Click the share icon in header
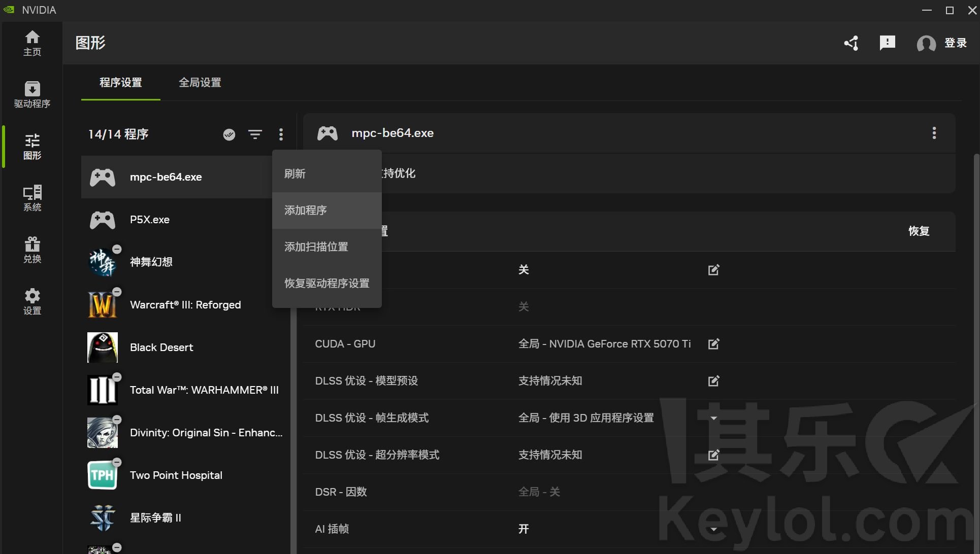Screen dimensions: 980x554 852,43
